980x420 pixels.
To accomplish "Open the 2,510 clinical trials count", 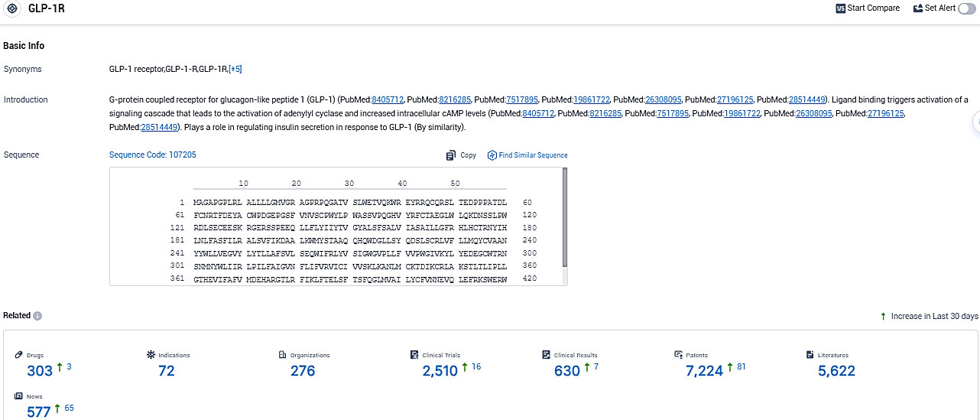I will click(x=440, y=371).
